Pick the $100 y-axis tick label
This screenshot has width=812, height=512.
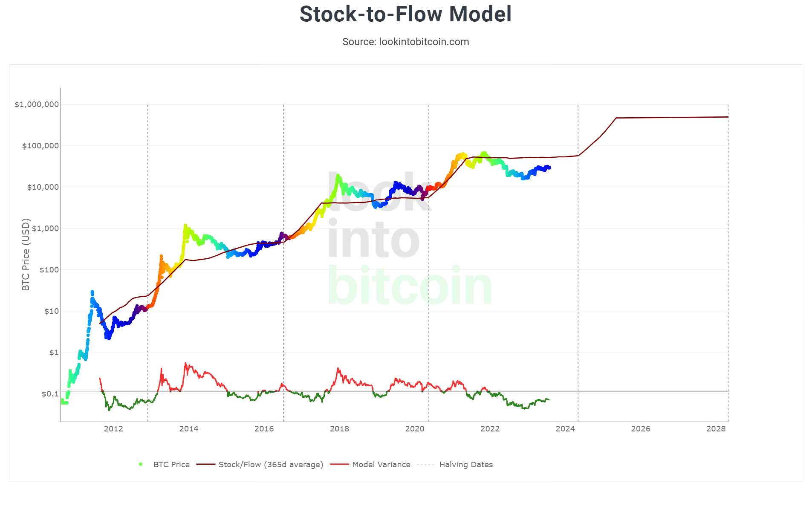pos(49,270)
